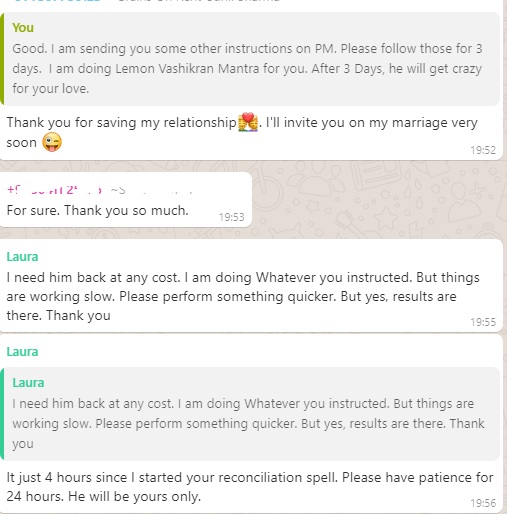The height and width of the screenshot is (514, 507).
Task: Select the "For sure. Thank you so much." message
Action: pos(98,211)
